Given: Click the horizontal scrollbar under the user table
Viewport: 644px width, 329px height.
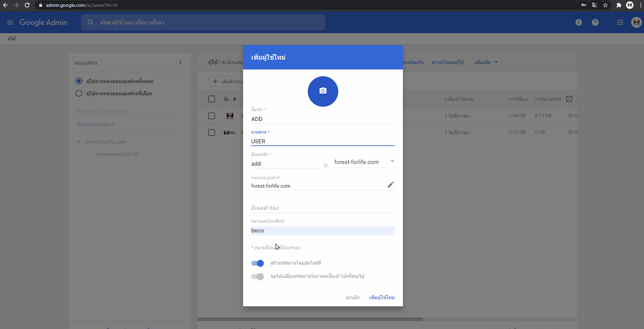Looking at the screenshot, I should (x=310, y=319).
